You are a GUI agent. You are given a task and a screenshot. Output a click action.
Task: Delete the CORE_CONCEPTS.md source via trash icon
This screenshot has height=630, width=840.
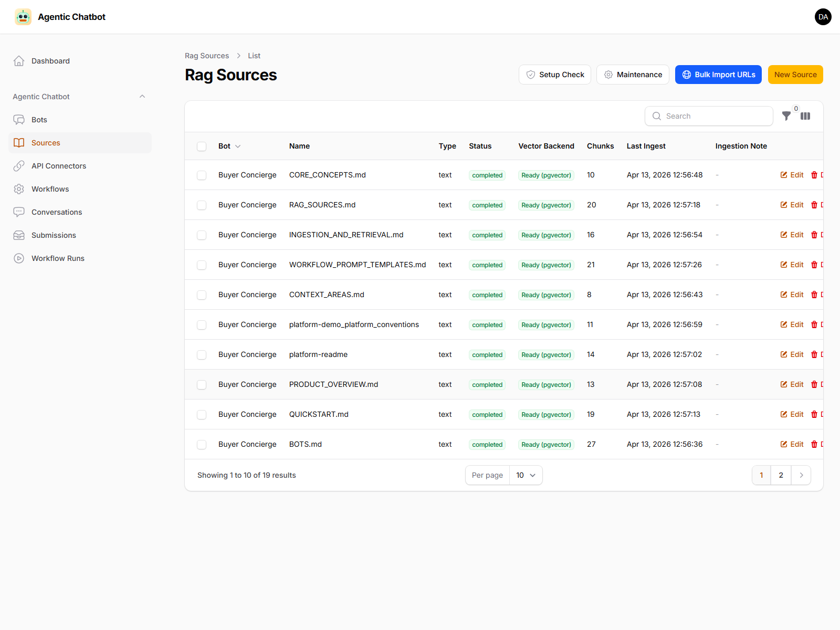click(814, 175)
